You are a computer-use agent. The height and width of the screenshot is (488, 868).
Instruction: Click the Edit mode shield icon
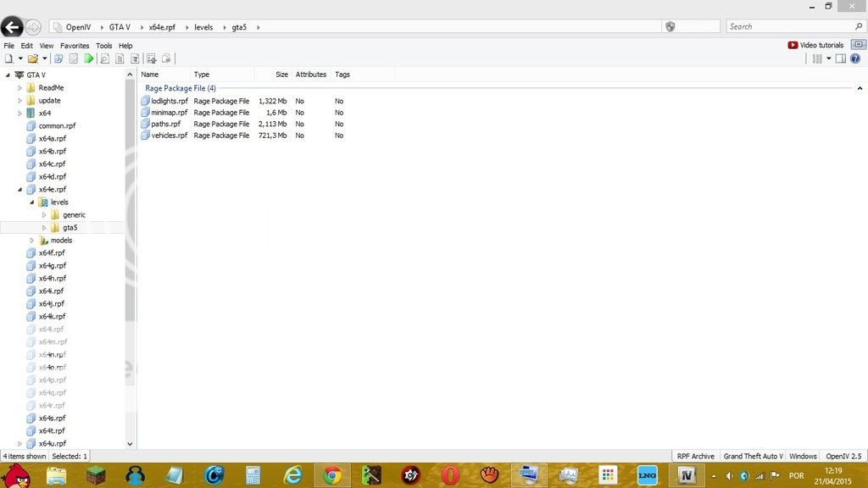click(670, 27)
